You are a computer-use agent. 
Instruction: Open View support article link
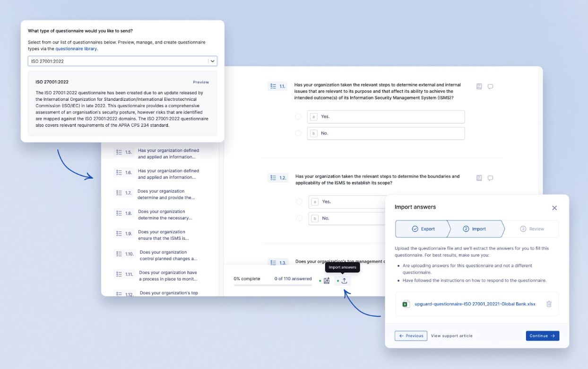451,336
